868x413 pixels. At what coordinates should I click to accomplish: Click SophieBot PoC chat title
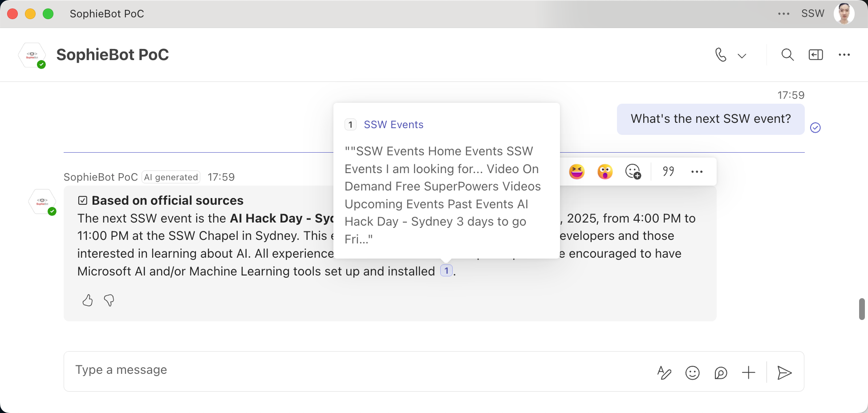113,55
